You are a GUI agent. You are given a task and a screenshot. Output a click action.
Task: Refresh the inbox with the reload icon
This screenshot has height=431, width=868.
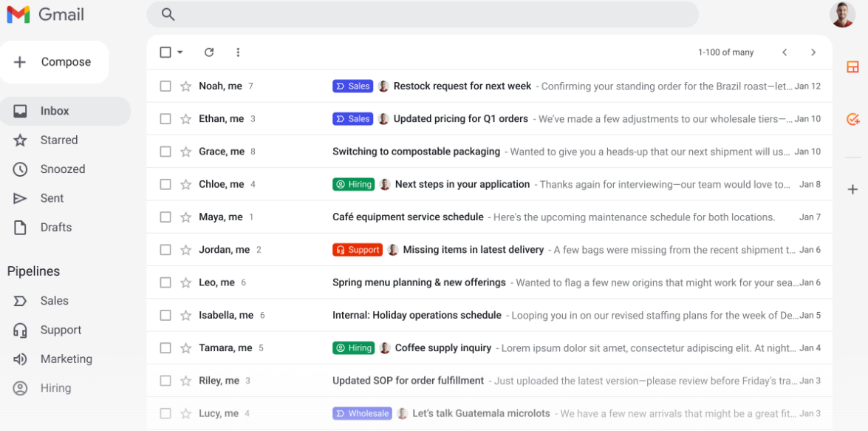pos(209,52)
